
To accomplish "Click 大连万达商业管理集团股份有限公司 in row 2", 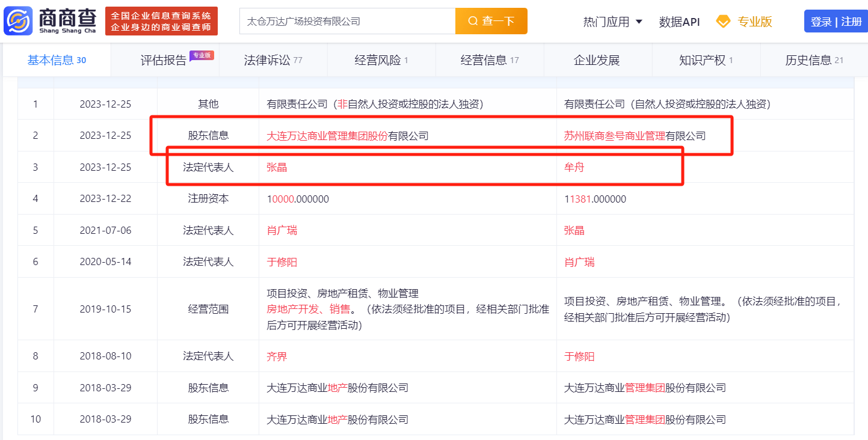I will click(x=348, y=136).
